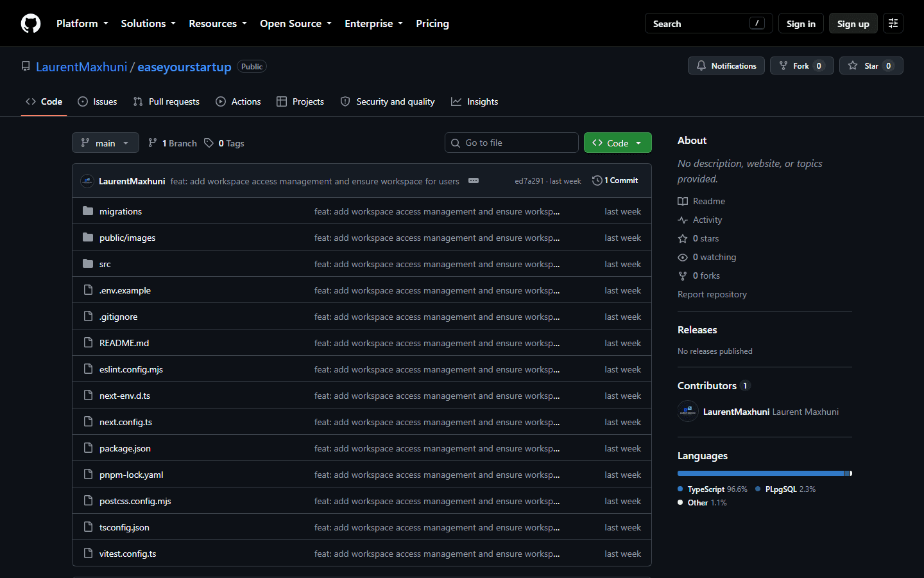924x578 pixels.
Task: Open the eslint.config.mjs file
Action: (131, 369)
